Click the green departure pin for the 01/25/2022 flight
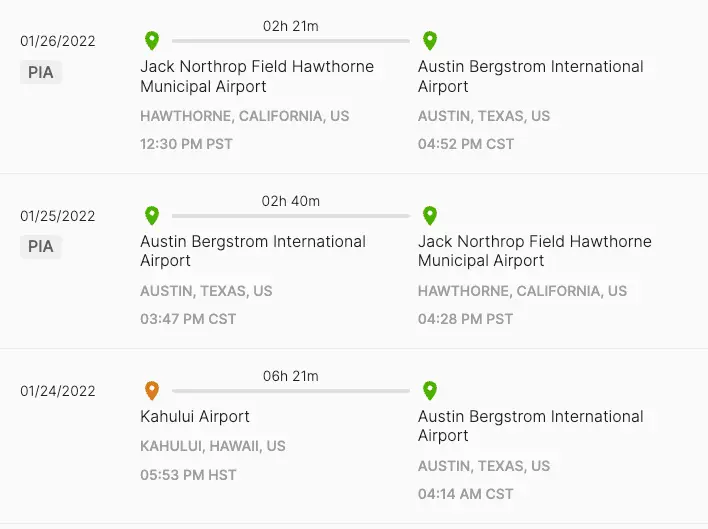Image resolution: width=708 pixels, height=529 pixels. 152,216
